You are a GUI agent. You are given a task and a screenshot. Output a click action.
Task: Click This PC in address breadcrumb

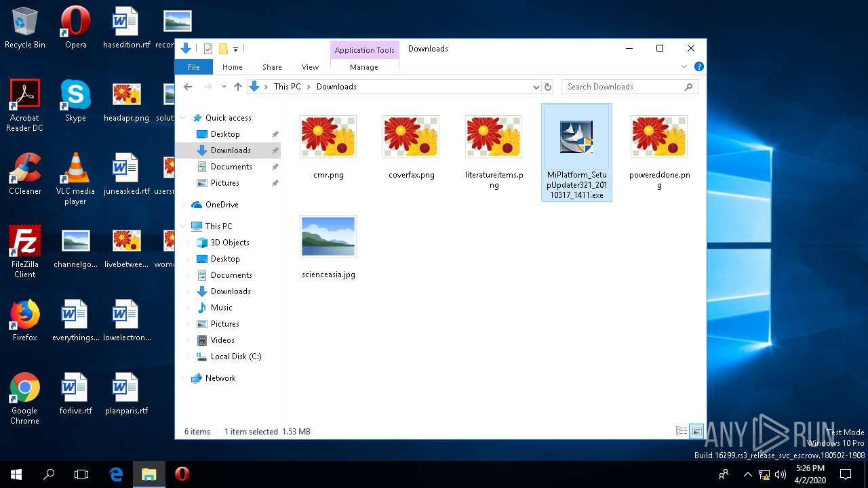coord(287,87)
